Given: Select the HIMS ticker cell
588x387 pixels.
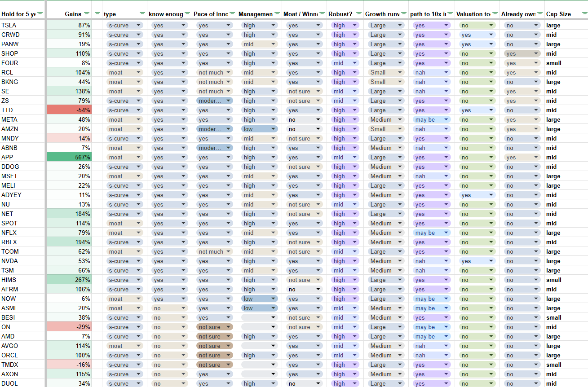Looking at the screenshot, I should coord(22,280).
